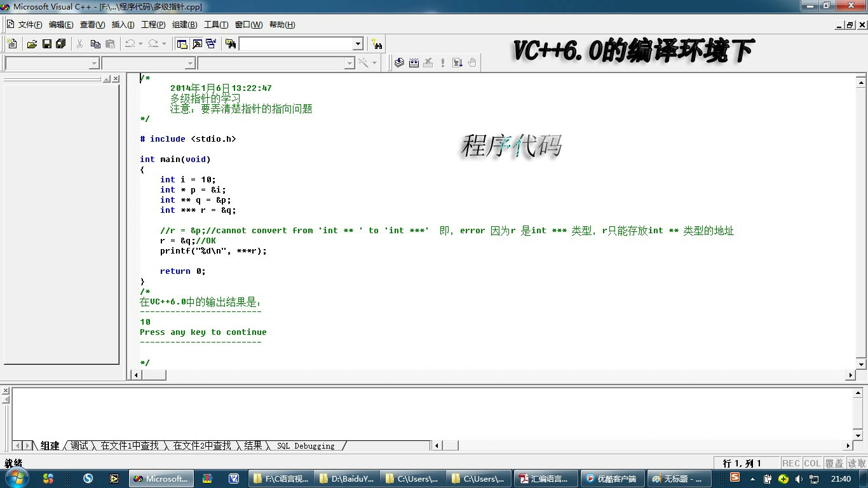Switch to the 组建 output tab
The height and width of the screenshot is (488, 868).
[x=50, y=446]
